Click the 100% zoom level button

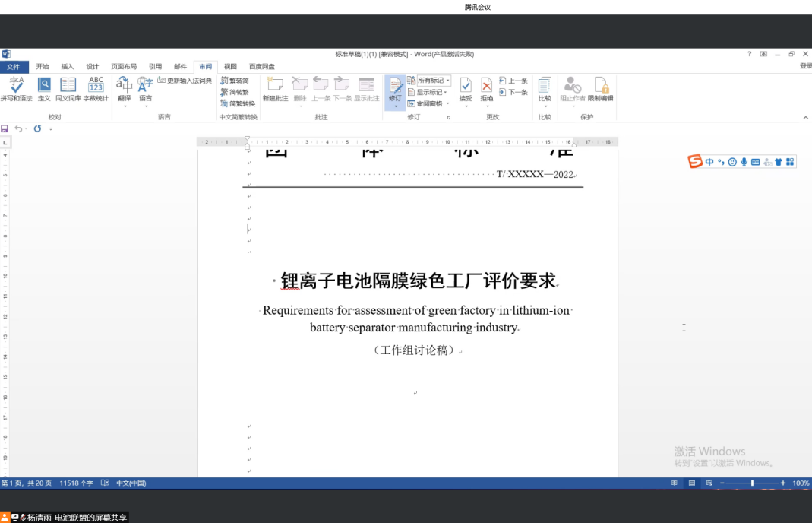pyautogui.click(x=801, y=483)
